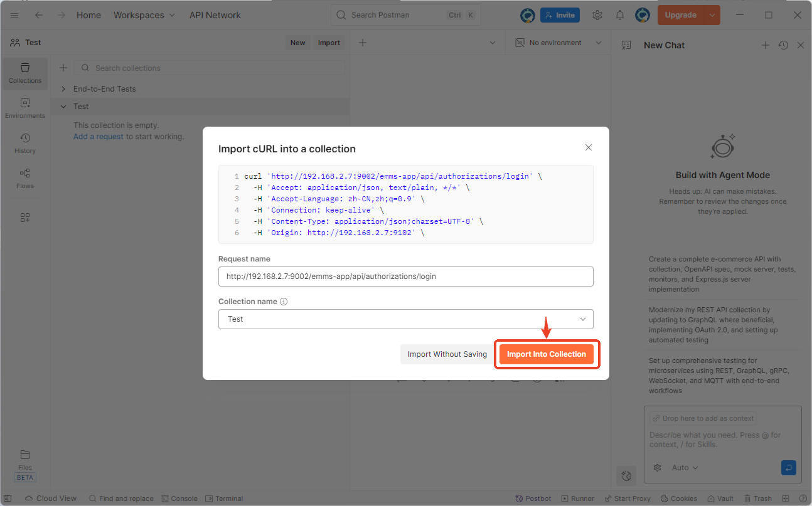Select the Modernize my REST API suggestion
This screenshot has height=506, width=812.
coord(722,325)
